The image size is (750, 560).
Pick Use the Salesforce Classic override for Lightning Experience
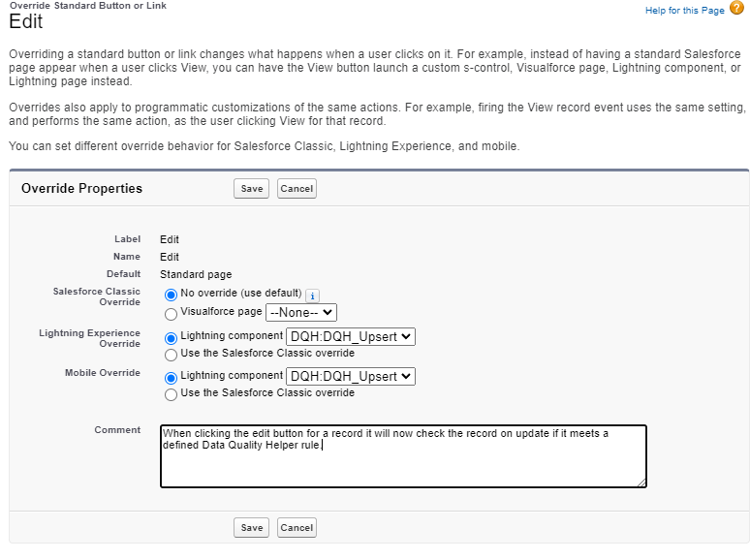pos(171,355)
